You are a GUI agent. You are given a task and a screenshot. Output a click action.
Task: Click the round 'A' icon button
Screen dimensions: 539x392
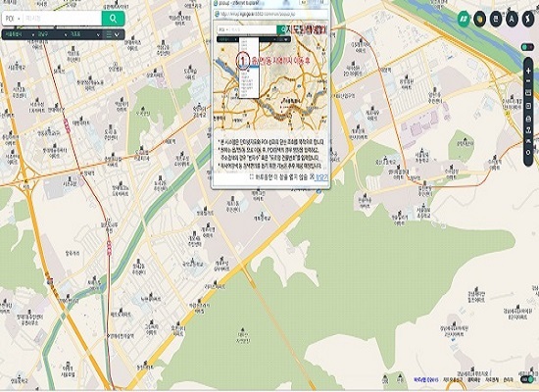tap(512, 19)
